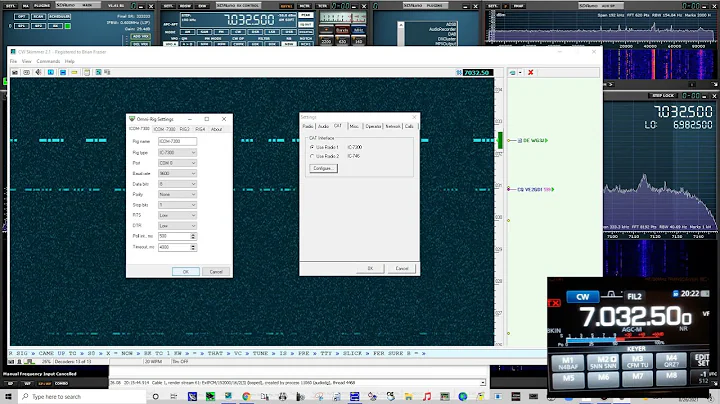Open the Data bits dropdown
The height and width of the screenshot is (404, 720).
[x=177, y=184]
